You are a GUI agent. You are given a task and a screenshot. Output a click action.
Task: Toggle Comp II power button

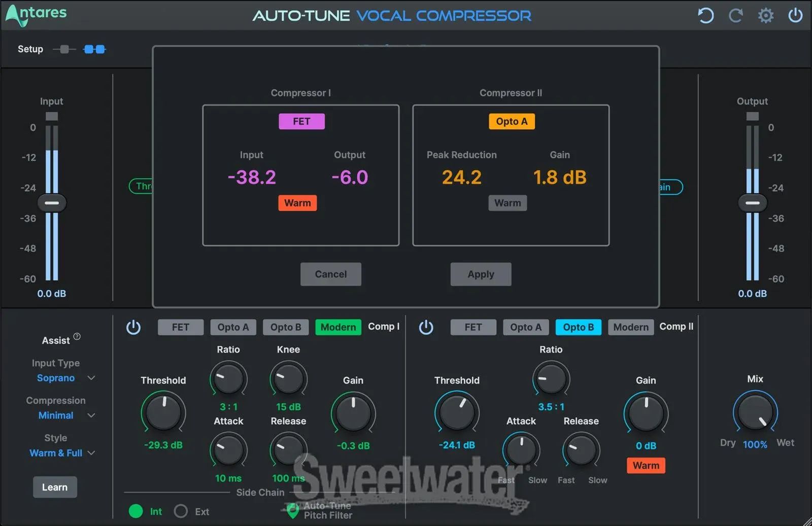[x=426, y=327]
